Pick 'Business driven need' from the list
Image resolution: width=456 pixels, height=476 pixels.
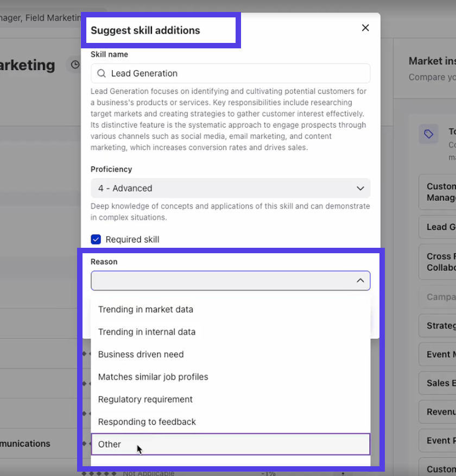tap(141, 354)
